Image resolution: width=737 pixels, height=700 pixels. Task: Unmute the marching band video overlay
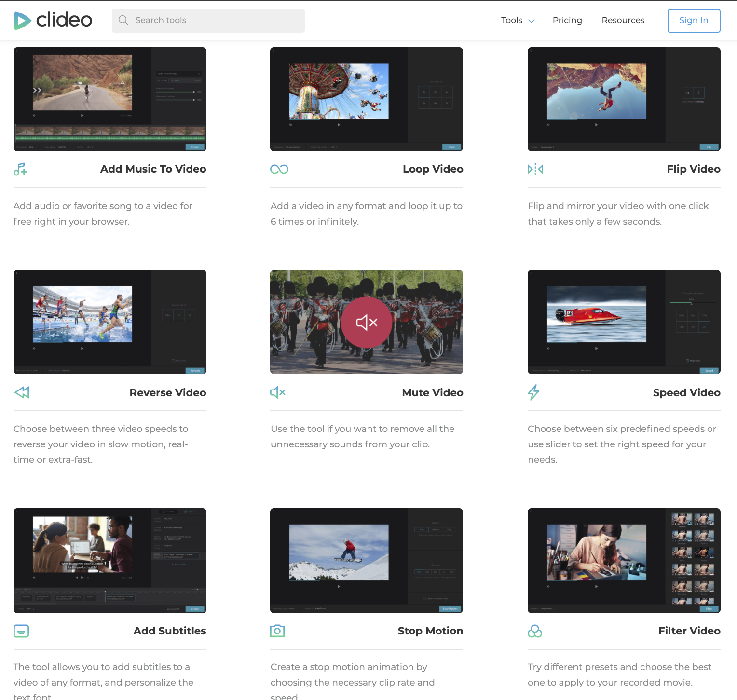tap(367, 322)
